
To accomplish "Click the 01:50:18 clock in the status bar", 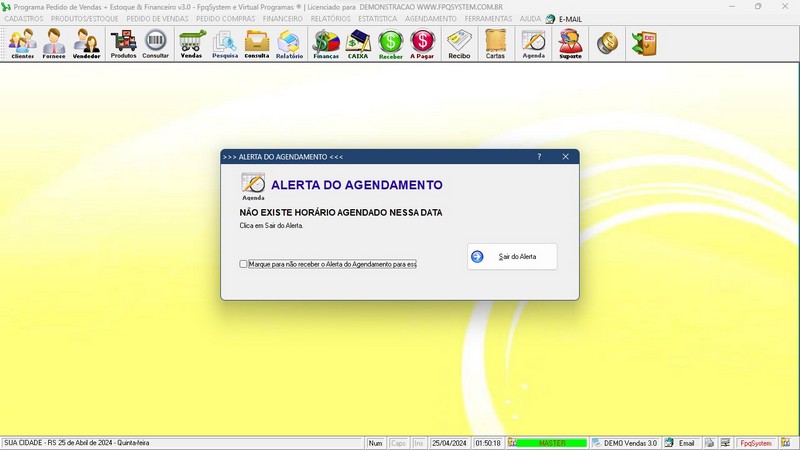I will (x=488, y=443).
